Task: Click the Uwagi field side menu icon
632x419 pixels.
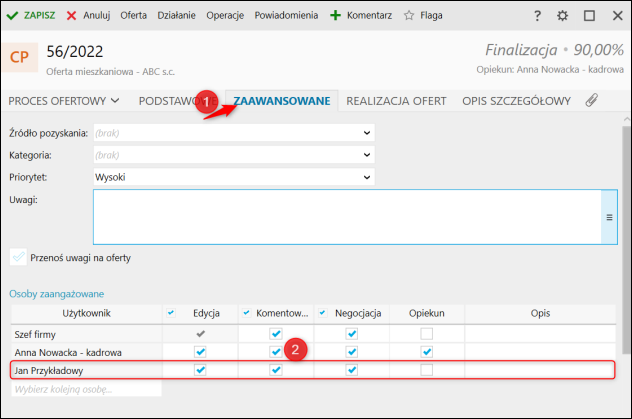Action: tap(609, 217)
